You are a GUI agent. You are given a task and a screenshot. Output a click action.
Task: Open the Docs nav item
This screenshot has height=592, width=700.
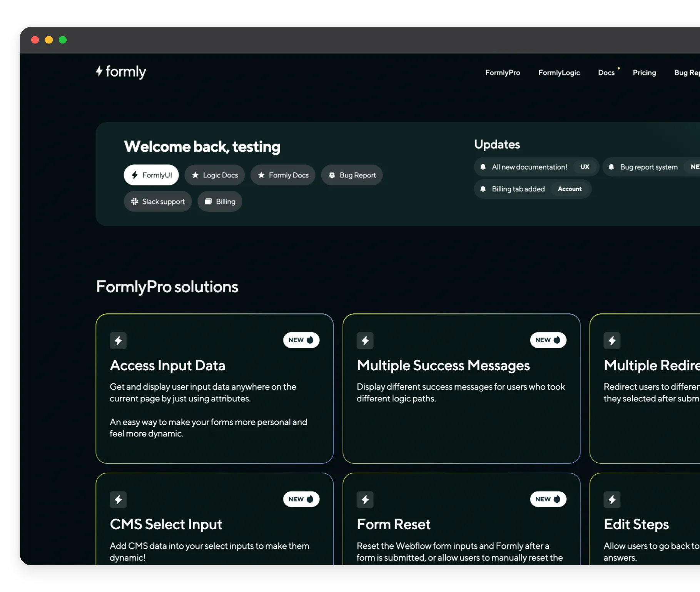(606, 72)
